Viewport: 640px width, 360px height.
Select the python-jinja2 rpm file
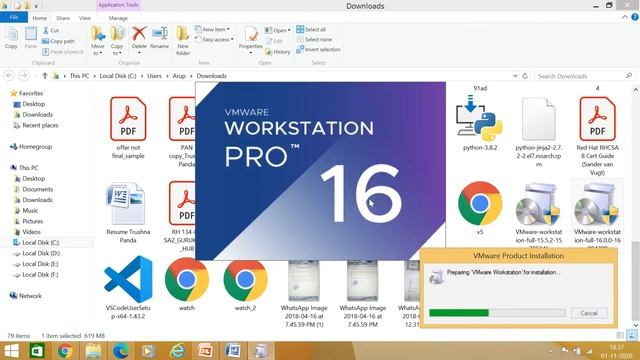539,131
